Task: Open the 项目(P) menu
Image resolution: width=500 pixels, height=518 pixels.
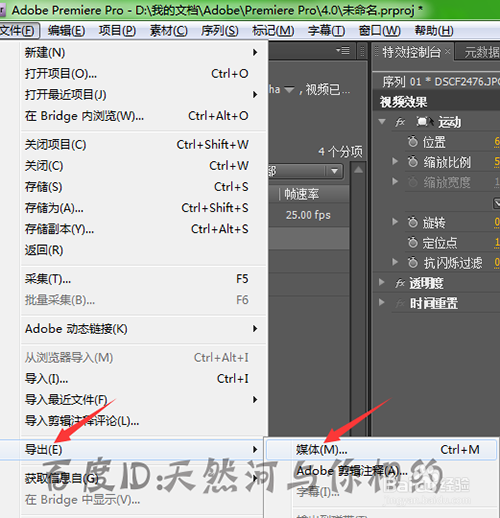Action: pyautogui.click(x=117, y=31)
